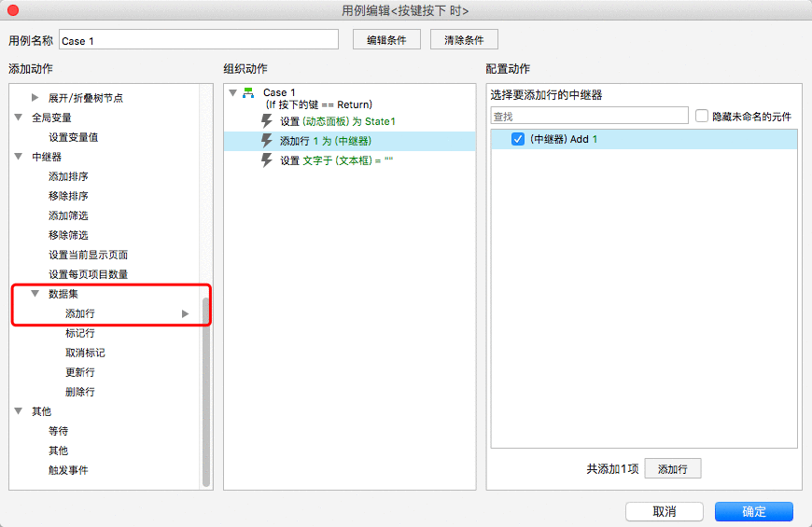The width and height of the screenshot is (812, 527).
Task: Select 设置每页项目数量 action
Action: [88, 274]
